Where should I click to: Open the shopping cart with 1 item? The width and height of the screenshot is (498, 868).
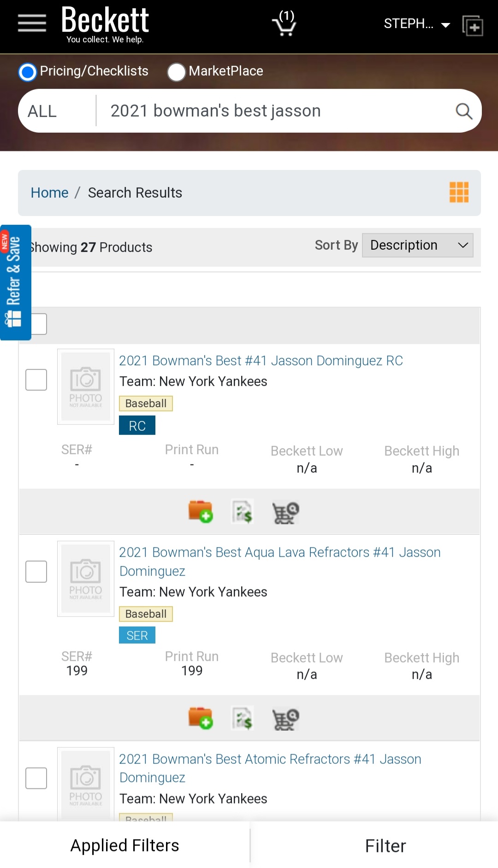pos(285,23)
